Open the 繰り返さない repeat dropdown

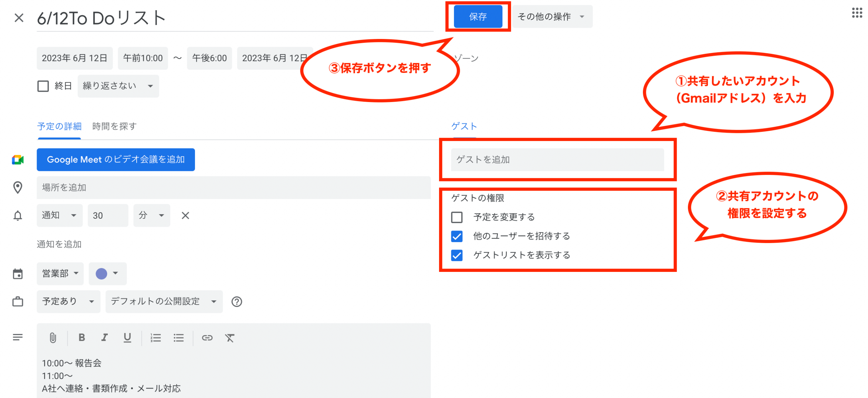click(118, 86)
